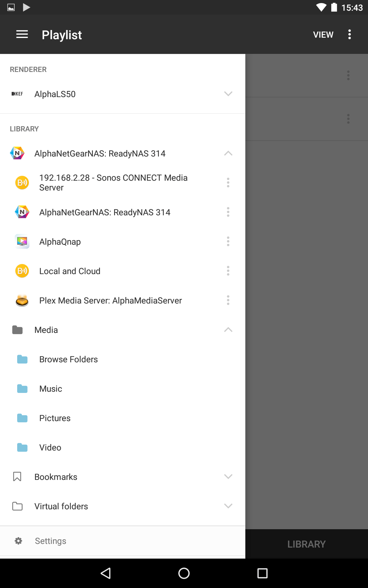The height and width of the screenshot is (588, 368).
Task: Expand the Bookmarks section
Action: [x=228, y=477]
